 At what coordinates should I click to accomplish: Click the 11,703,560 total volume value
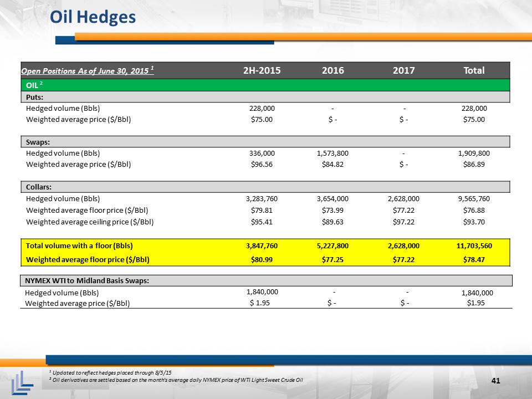point(474,245)
